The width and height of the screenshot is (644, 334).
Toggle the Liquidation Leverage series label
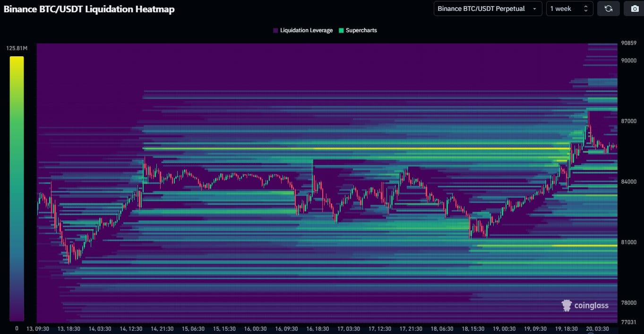coord(306,30)
